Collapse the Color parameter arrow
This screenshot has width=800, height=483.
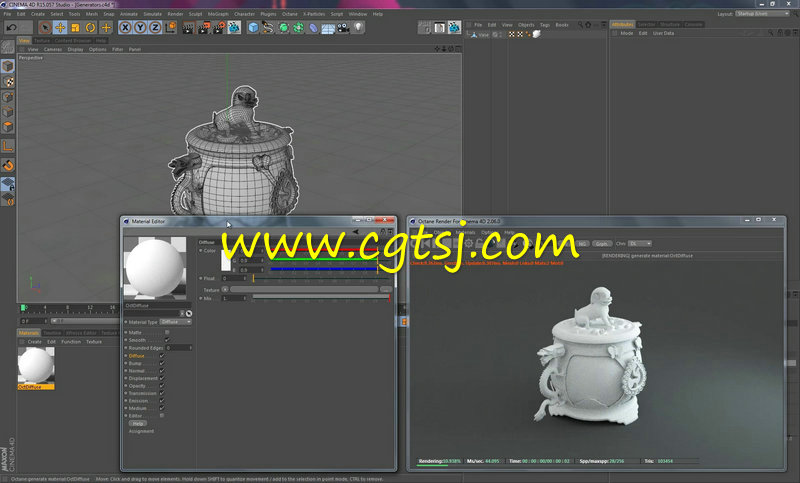(x=201, y=251)
